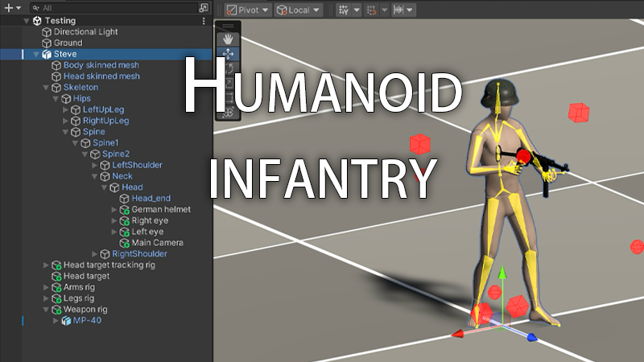The image size is (644, 362).
Task: Select the Rotate tool in scene toolbar
Action: point(228,68)
